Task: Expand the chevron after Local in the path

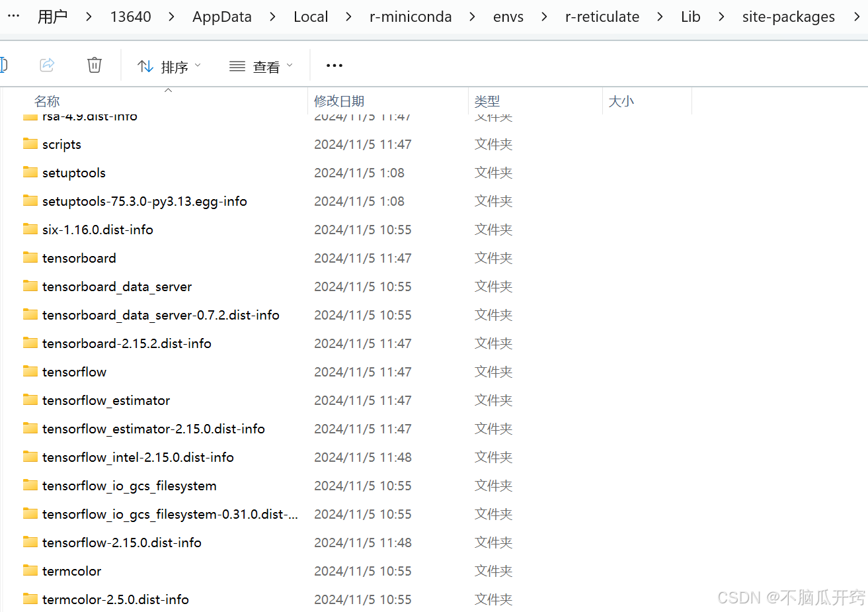Action: click(348, 17)
